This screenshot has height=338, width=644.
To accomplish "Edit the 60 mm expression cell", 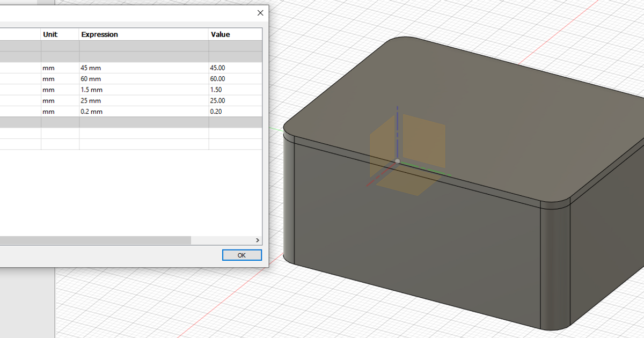I will (107, 79).
